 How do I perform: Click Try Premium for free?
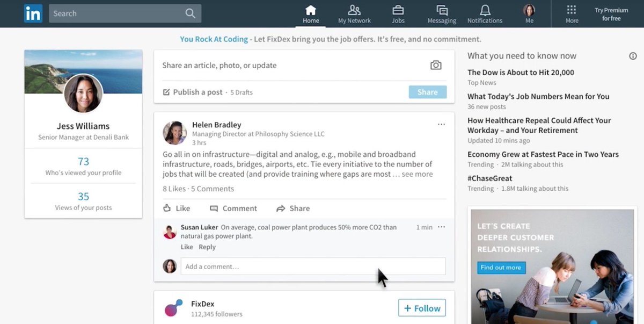tap(611, 14)
